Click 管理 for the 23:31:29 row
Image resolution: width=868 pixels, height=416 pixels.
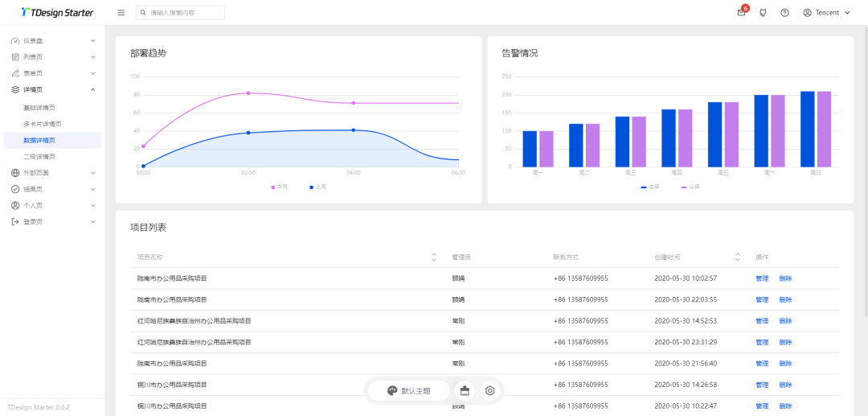(x=762, y=342)
